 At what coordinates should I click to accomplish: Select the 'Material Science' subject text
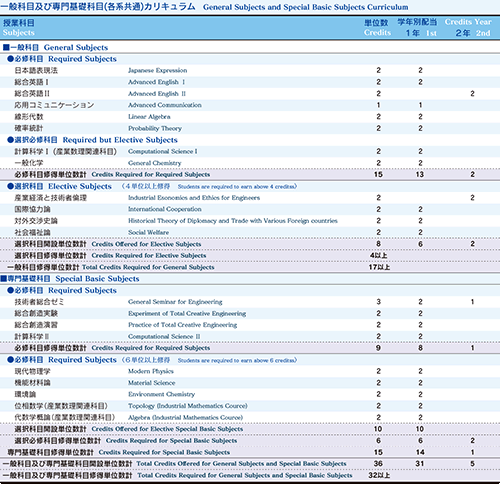pyautogui.click(x=151, y=383)
